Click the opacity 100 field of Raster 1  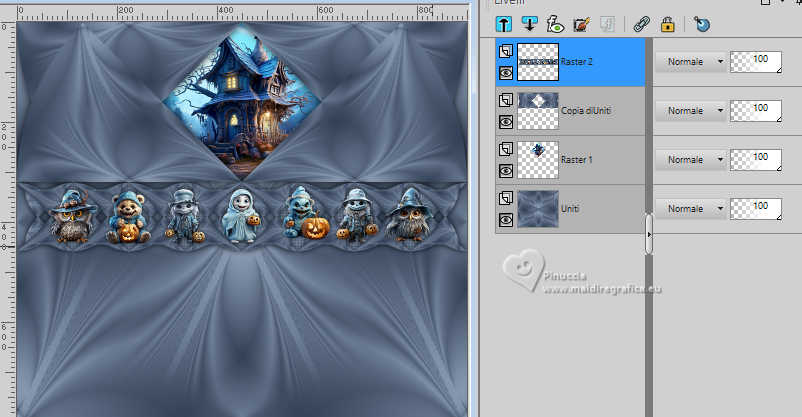(x=756, y=160)
